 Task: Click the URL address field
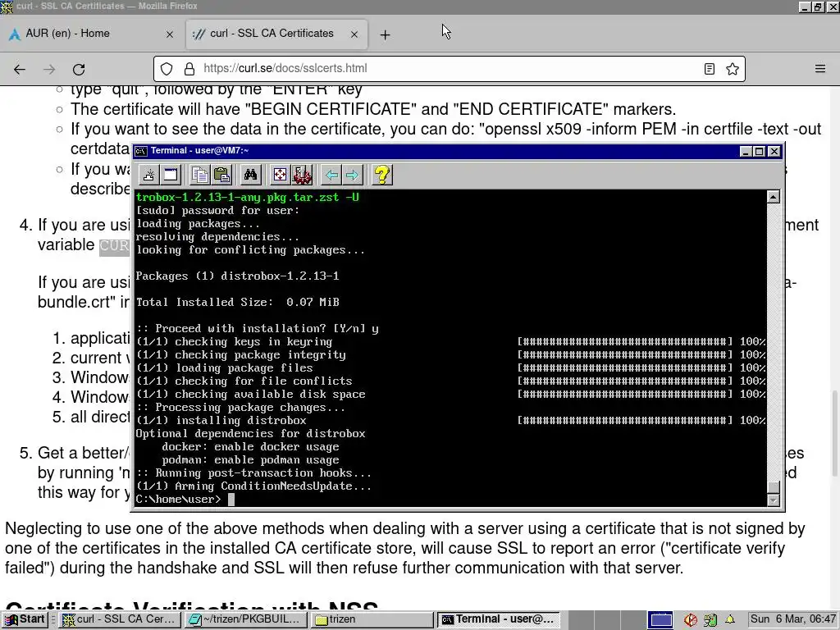click(x=449, y=69)
